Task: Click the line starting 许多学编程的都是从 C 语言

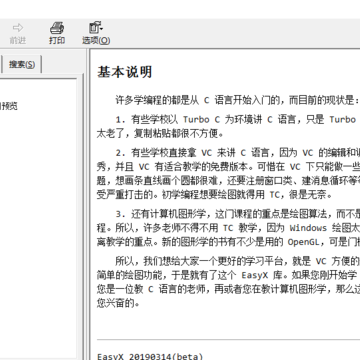Action: (237, 100)
